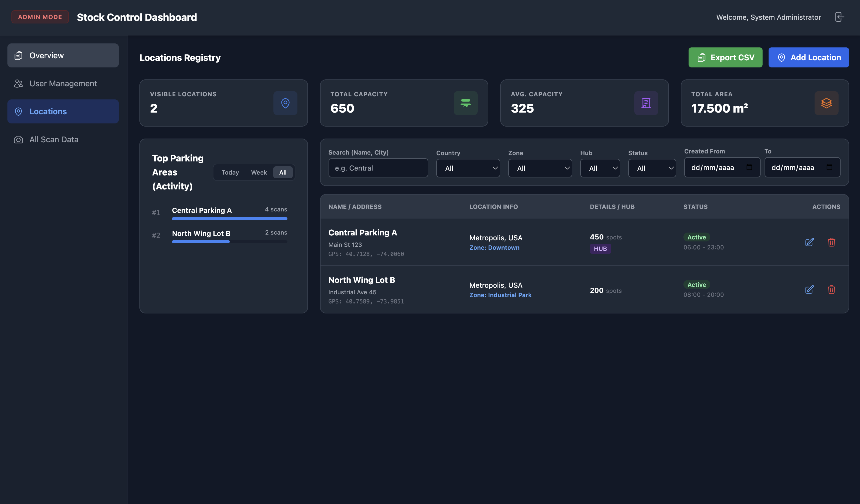Delete the Central Parking A location
The height and width of the screenshot is (504, 860).
(x=831, y=242)
